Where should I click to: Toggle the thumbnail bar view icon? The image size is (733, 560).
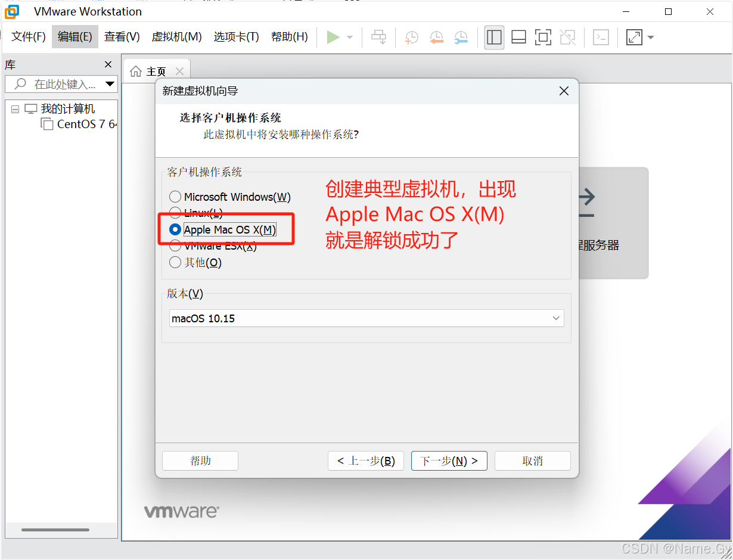coord(518,38)
